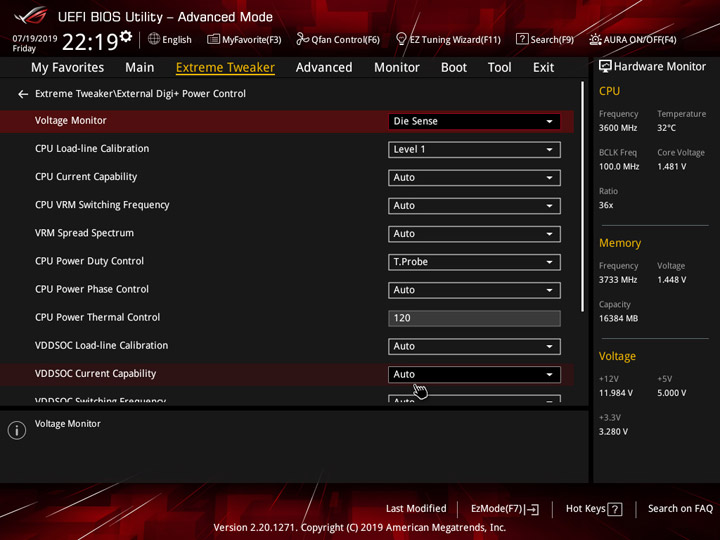Click the Hardware Monitor display icon
Image resolution: width=720 pixels, height=540 pixels.
(605, 67)
